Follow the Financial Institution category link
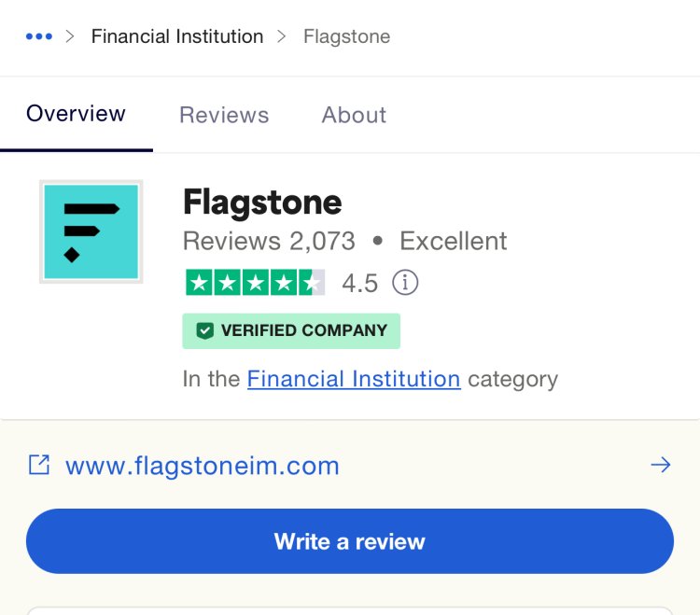The height and width of the screenshot is (615, 700). tap(354, 379)
